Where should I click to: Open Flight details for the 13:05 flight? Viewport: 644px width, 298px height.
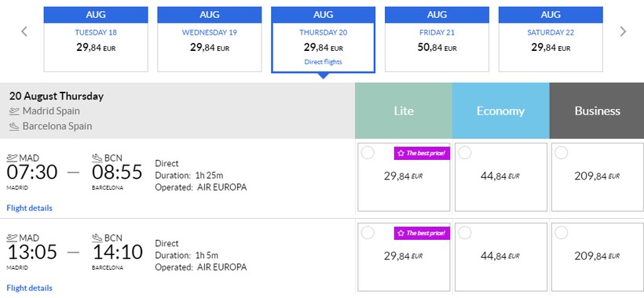coord(30,288)
